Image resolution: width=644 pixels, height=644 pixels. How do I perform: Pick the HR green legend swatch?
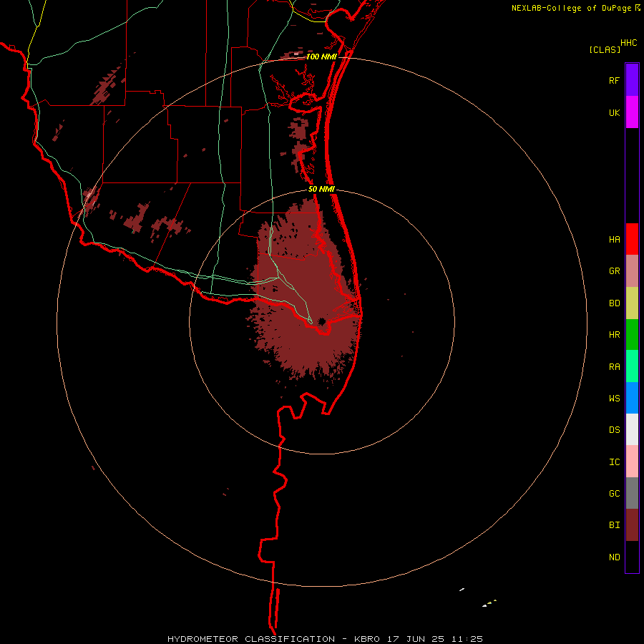(x=632, y=335)
